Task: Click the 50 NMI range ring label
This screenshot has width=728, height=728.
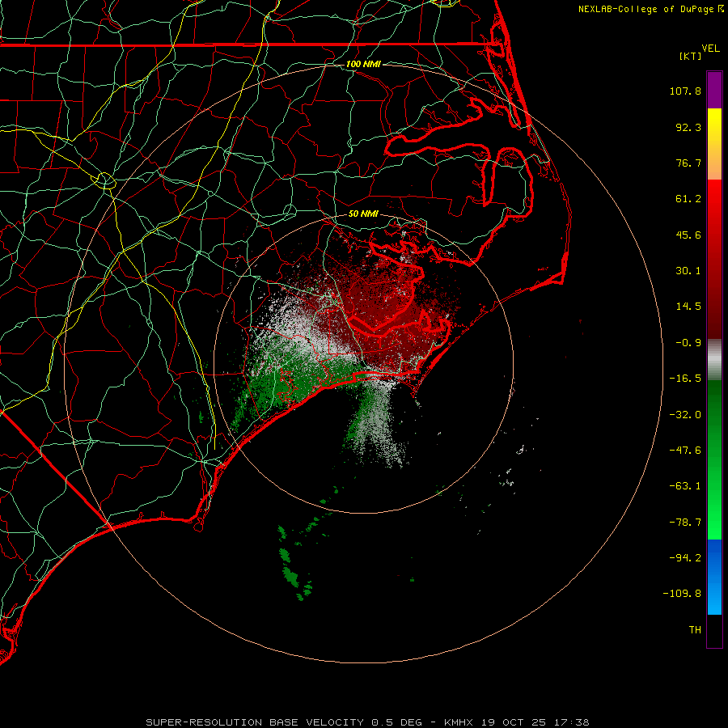Action: point(363,214)
